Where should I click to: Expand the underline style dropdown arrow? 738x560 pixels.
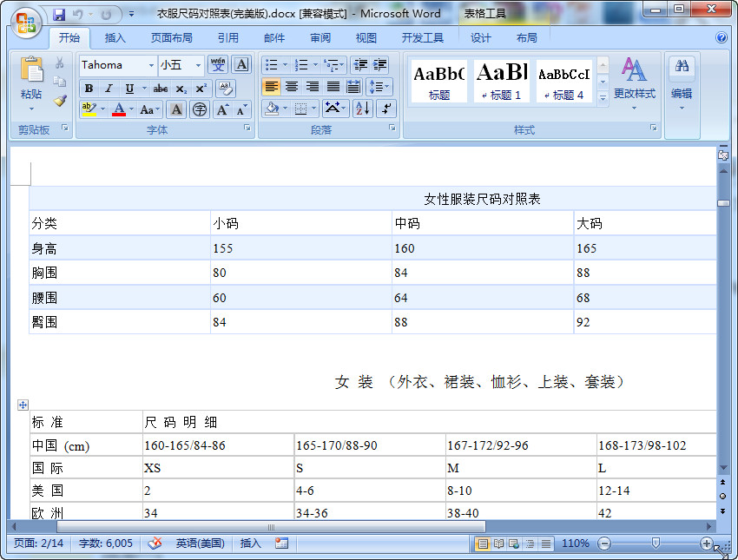click(144, 89)
